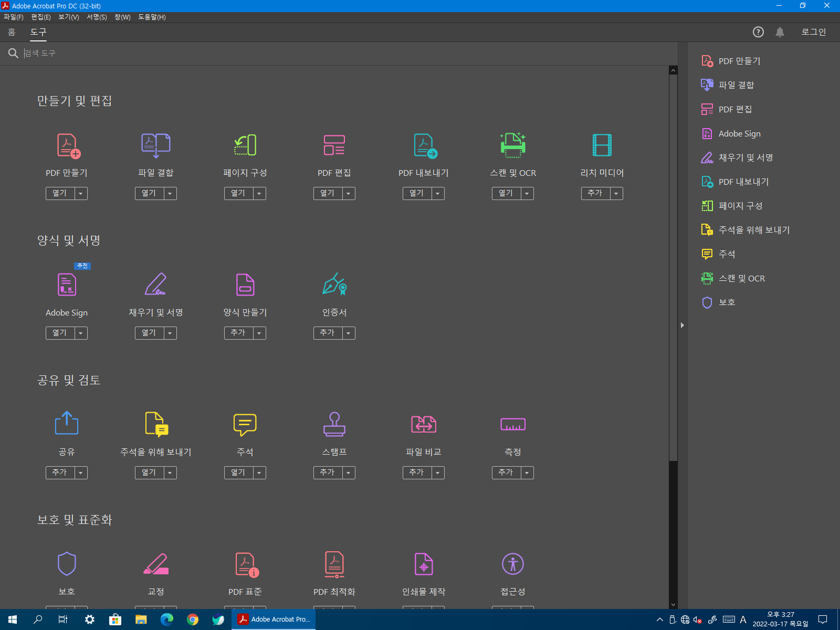Launch Chrome from the taskbar

tap(193, 619)
